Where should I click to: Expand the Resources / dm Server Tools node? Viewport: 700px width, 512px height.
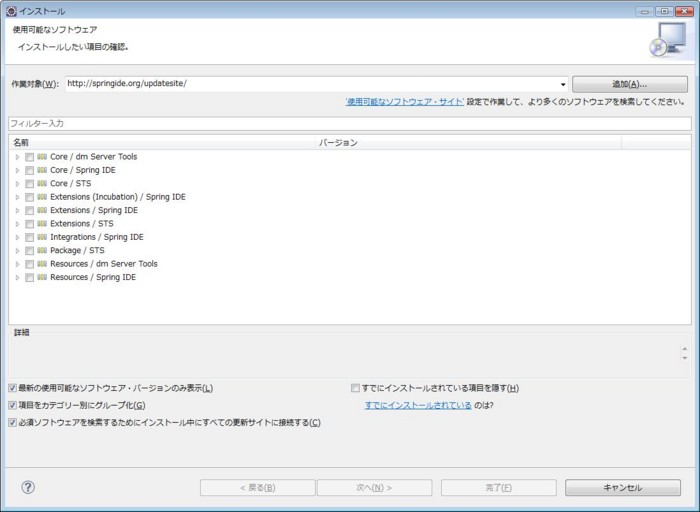point(17,264)
